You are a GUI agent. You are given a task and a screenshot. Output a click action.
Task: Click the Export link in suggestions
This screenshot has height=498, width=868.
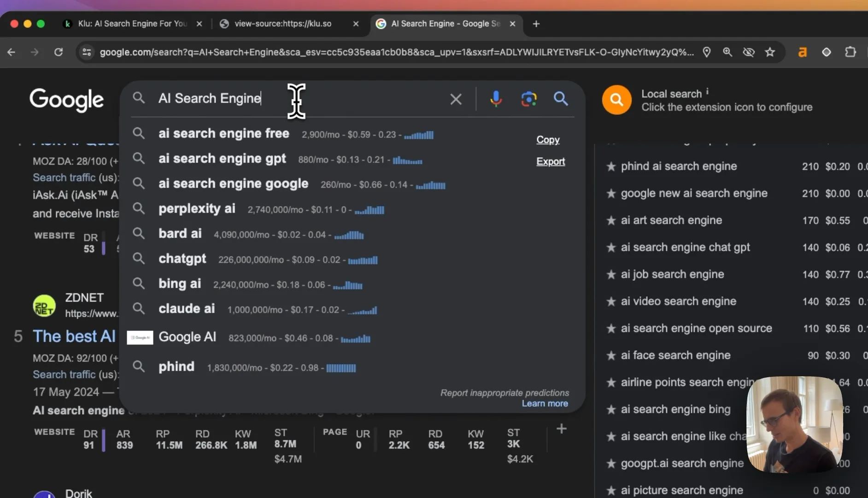tap(551, 161)
